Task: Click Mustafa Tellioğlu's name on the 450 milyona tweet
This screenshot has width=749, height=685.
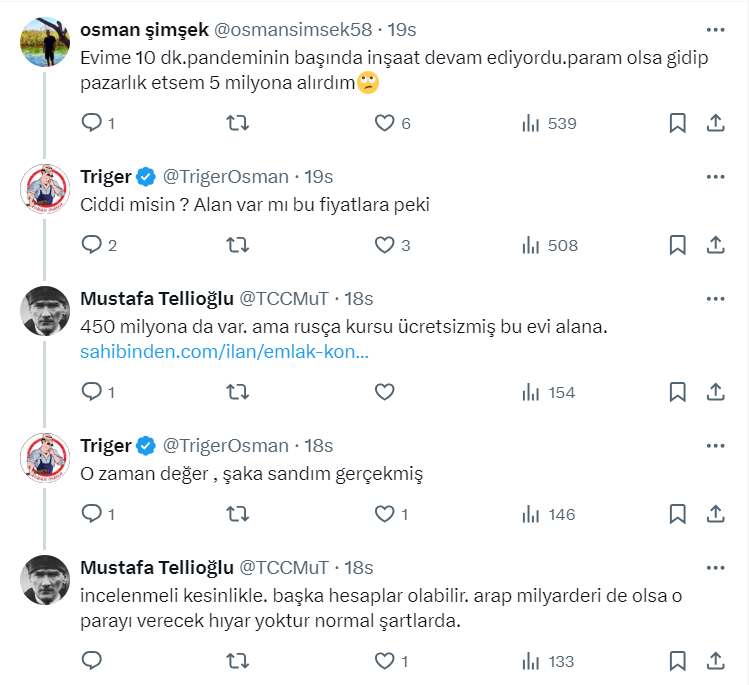Action: (x=156, y=298)
